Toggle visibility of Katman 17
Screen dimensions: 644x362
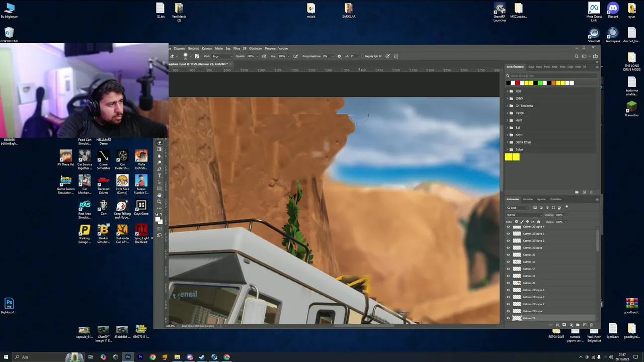508,269
